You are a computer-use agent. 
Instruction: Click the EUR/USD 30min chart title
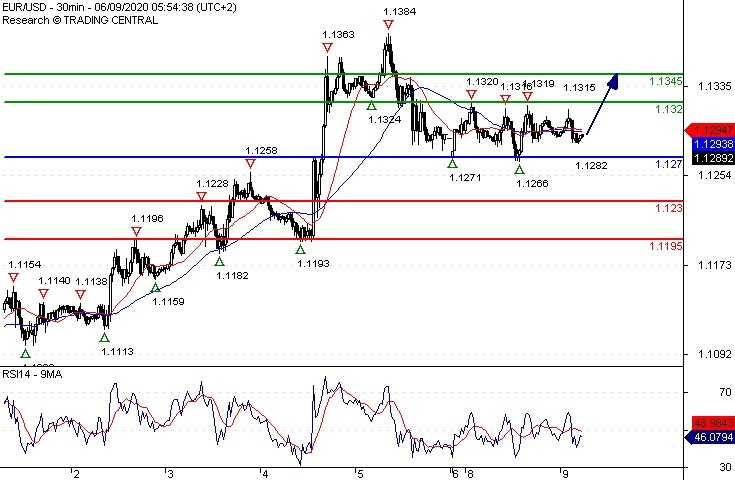pos(120,8)
